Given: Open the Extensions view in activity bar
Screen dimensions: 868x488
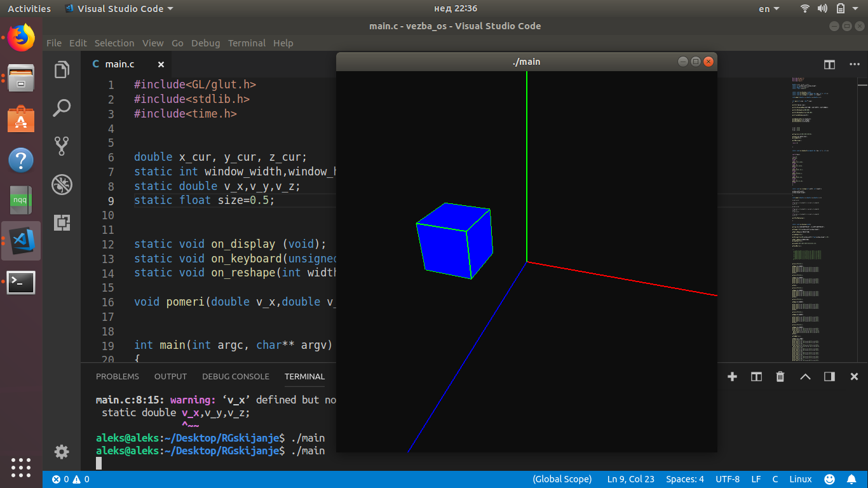Looking at the screenshot, I should coord(62,222).
